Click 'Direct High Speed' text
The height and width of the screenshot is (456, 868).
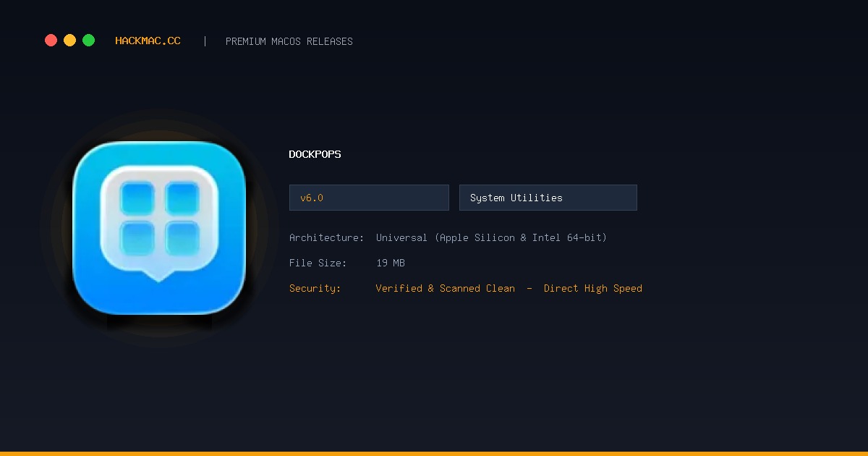pyautogui.click(x=593, y=288)
